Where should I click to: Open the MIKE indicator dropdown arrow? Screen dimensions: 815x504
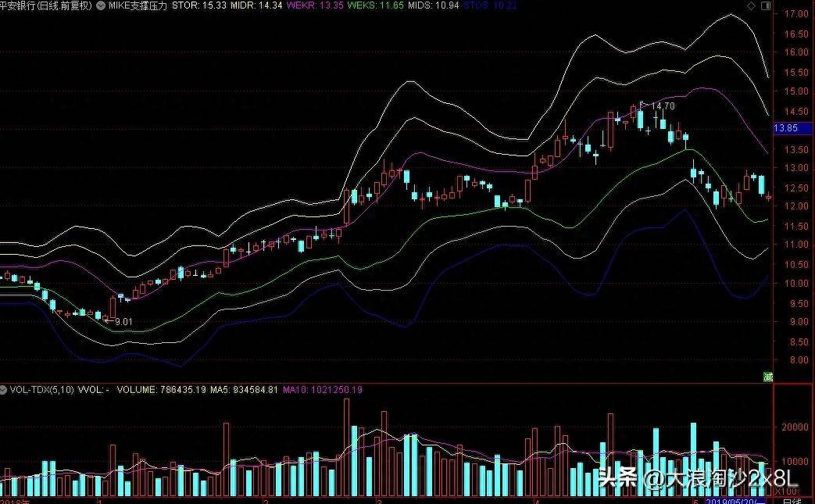click(101, 5)
